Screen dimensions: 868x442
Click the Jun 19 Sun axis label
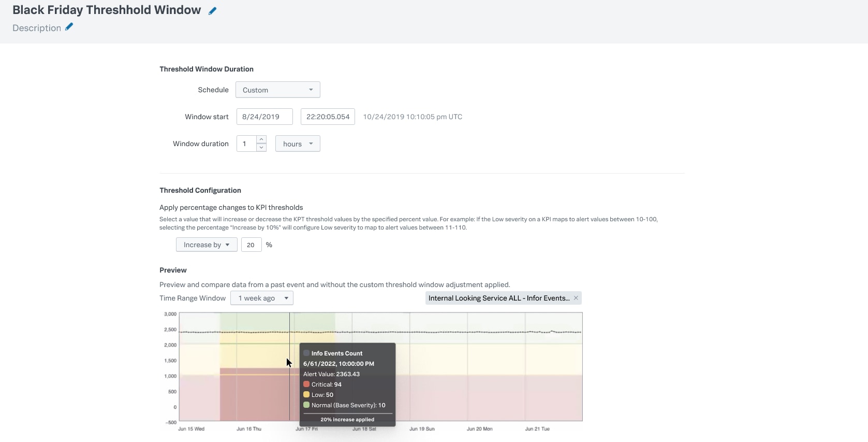click(x=422, y=429)
